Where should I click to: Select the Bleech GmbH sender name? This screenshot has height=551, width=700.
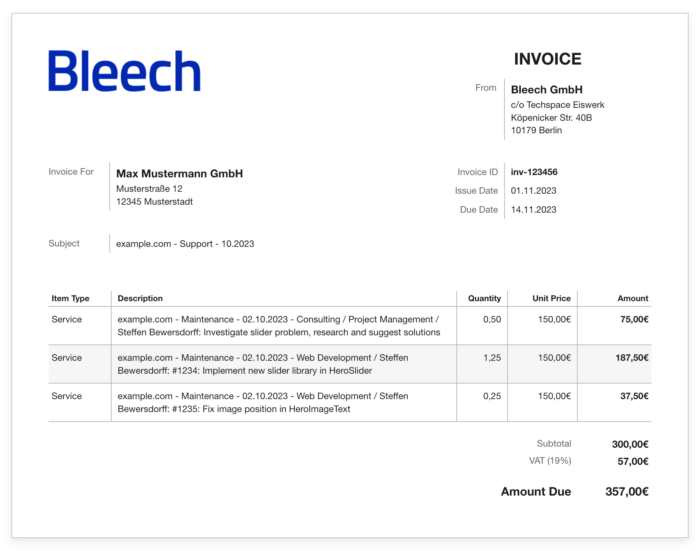click(546, 90)
